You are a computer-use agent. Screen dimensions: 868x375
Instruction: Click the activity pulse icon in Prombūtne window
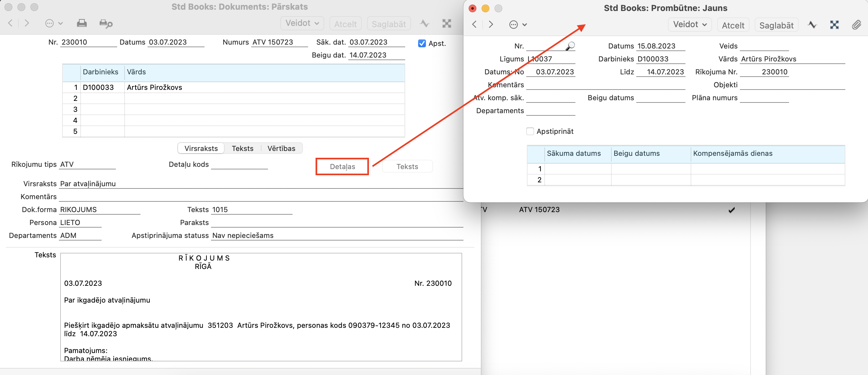pyautogui.click(x=812, y=25)
